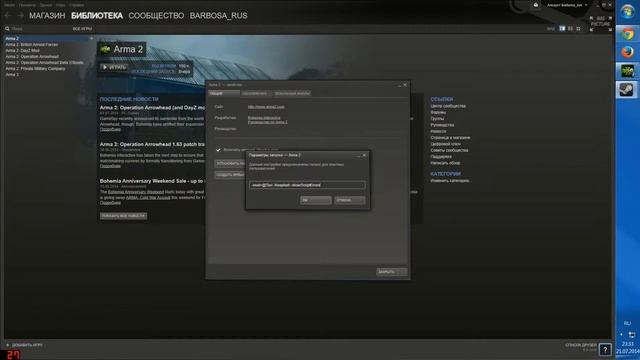Image resolution: width=640 pixels, height=360 pixels.
Task: Click the plus icon on the Arma 2 row
Action: pos(91,38)
